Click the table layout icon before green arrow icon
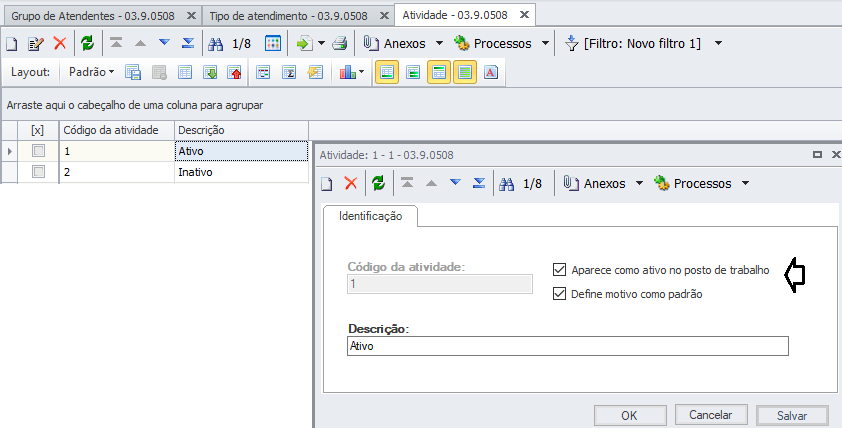The image size is (842, 428). tap(185, 72)
